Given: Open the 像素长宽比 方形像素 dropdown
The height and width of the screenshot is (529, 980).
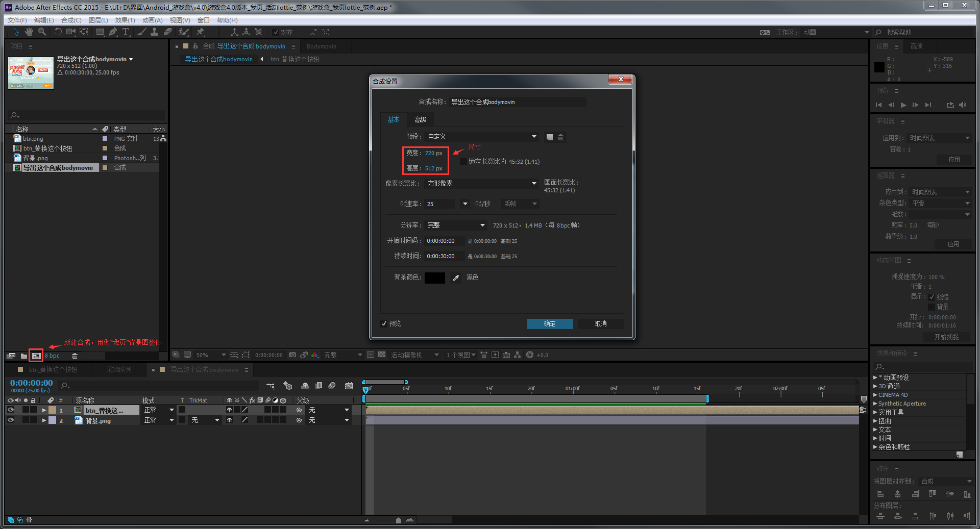Looking at the screenshot, I should (482, 184).
